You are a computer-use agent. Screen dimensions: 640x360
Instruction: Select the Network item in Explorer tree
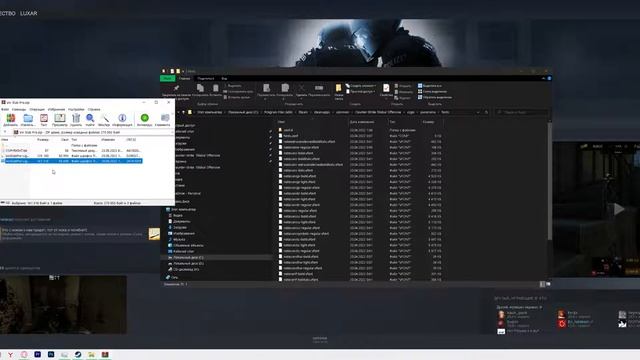[x=172, y=278]
